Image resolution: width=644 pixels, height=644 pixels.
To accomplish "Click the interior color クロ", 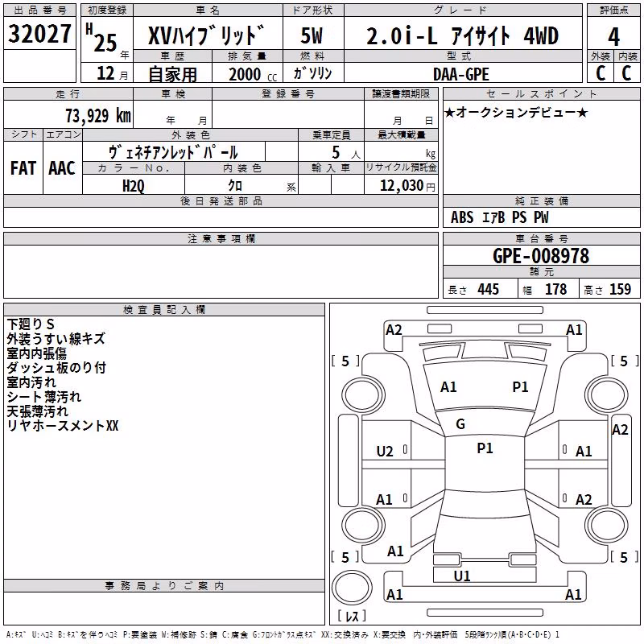I will [x=235, y=185].
